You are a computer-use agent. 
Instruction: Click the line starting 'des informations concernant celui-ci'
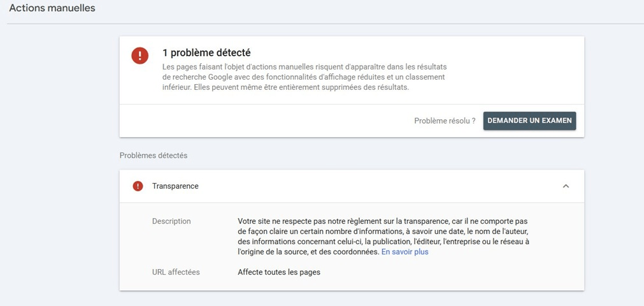pyautogui.click(x=382, y=242)
